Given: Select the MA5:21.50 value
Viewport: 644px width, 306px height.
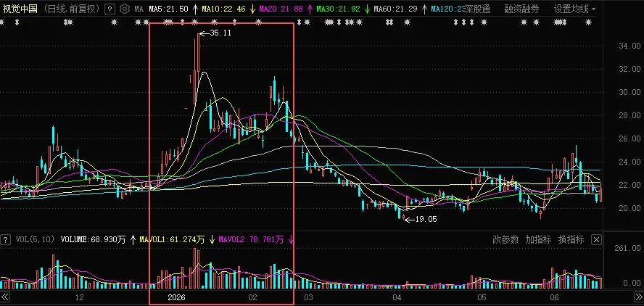Looking at the screenshot, I should 168,9.
